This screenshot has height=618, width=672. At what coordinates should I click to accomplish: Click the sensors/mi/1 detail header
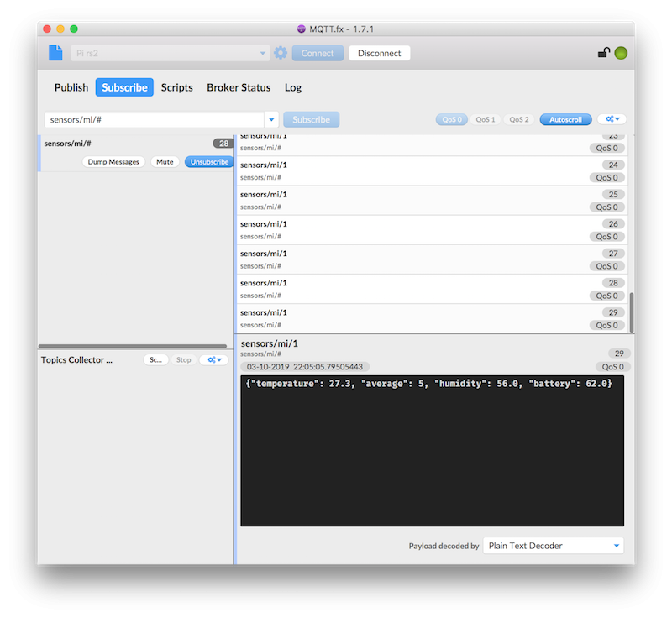(269, 343)
